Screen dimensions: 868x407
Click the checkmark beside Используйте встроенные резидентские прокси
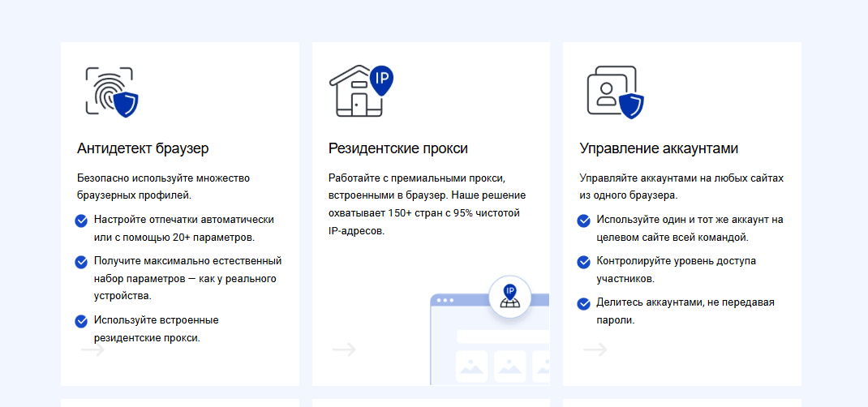tap(81, 321)
